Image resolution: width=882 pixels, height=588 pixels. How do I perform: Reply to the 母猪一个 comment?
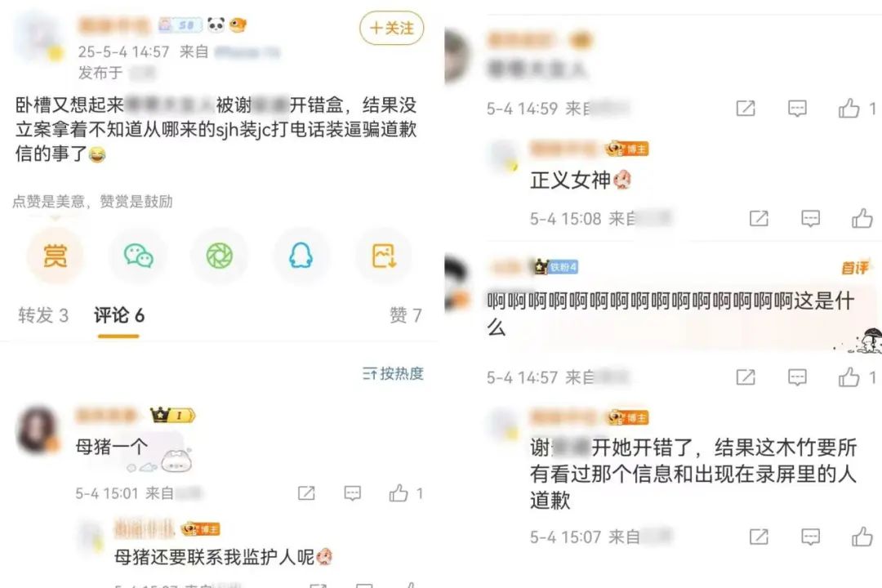coord(352,493)
